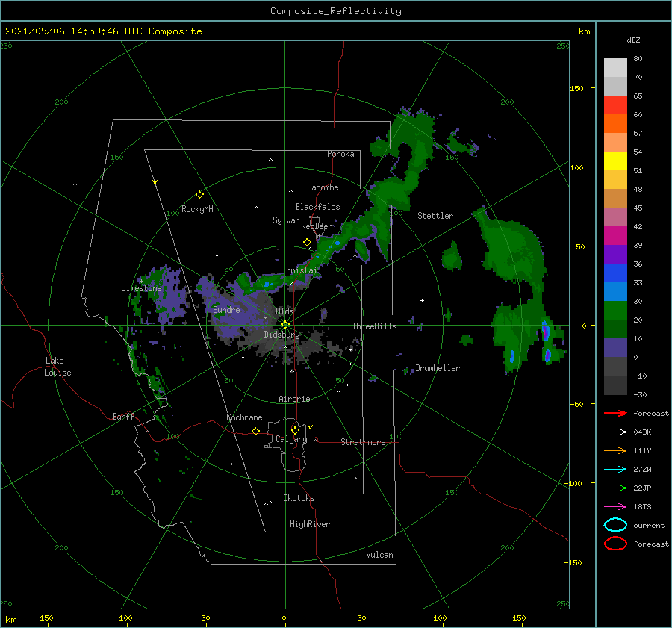Click the blue echo core northeast of RedDeer marker
This screenshot has width=672, height=628.
pos(337,243)
